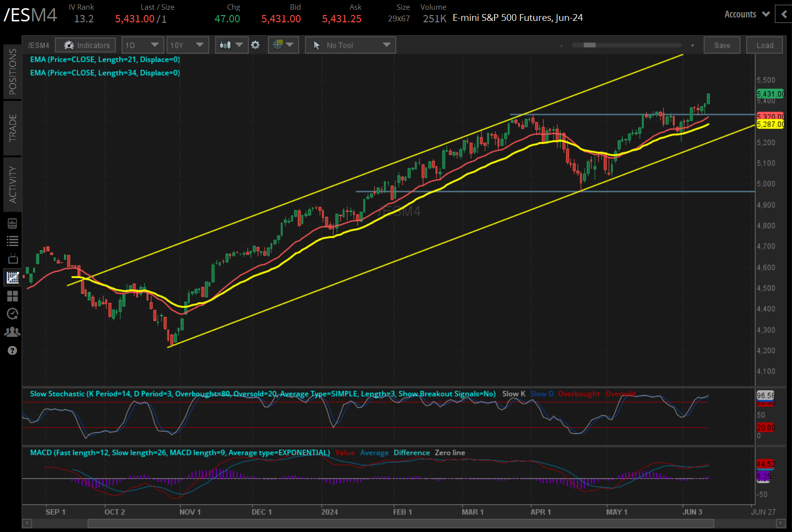Click the help question mark icon
The image size is (792, 532).
point(13,350)
